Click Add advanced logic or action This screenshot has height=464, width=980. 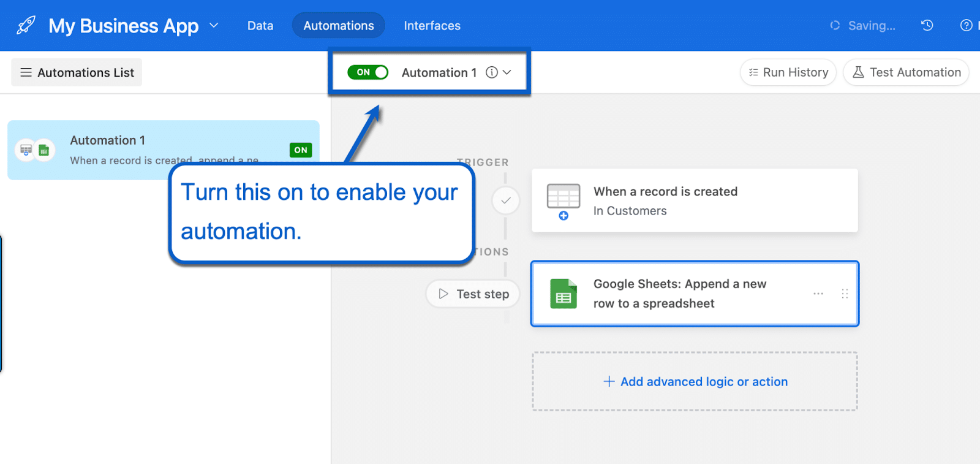(x=695, y=382)
